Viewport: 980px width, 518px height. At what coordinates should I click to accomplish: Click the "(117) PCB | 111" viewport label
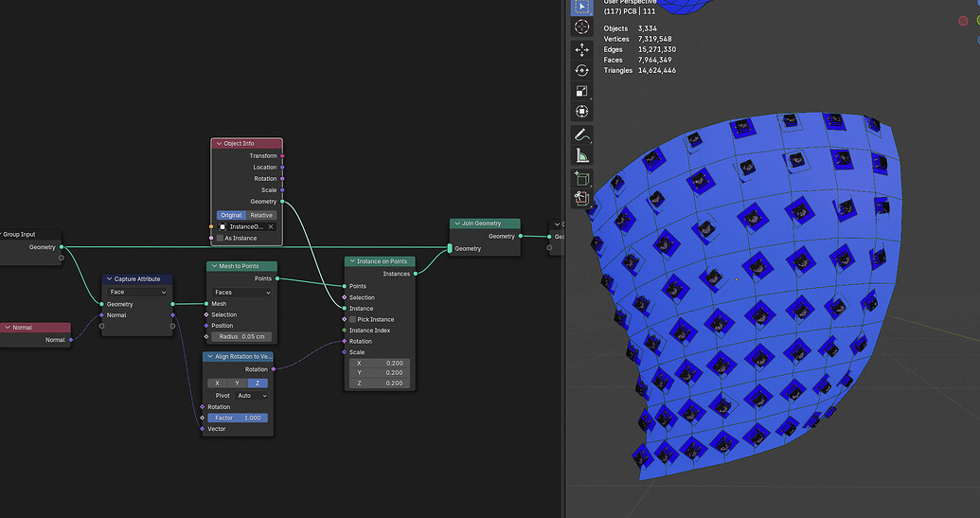[630, 11]
